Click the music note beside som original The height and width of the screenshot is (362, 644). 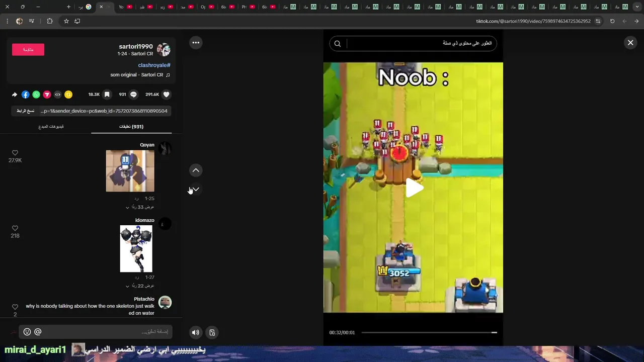tap(168, 75)
